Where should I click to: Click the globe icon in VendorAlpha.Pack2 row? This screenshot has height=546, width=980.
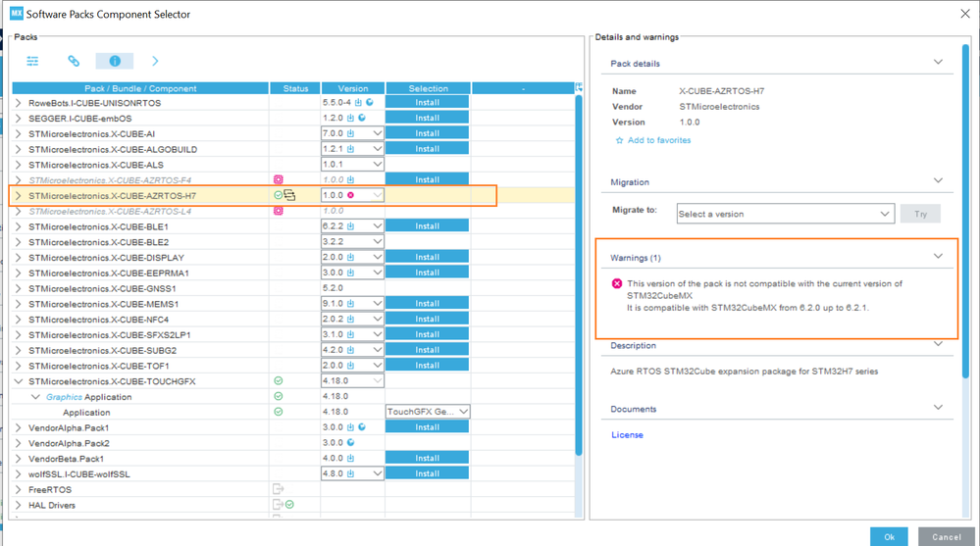coord(350,443)
